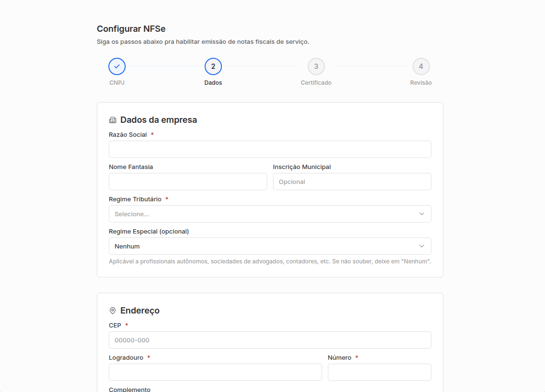Viewport: 545px width, 392px height.
Task: Click the Certificado step label
Action: point(316,83)
